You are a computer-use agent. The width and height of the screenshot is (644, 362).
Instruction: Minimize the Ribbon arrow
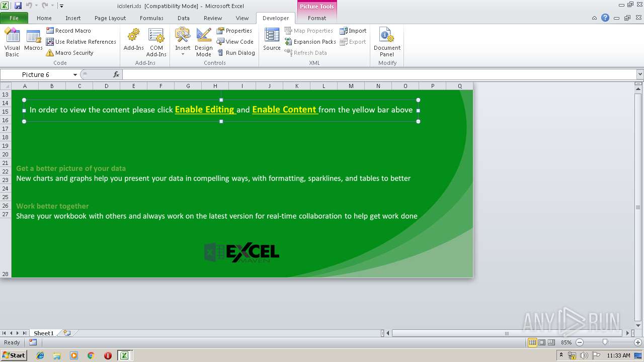(594, 18)
